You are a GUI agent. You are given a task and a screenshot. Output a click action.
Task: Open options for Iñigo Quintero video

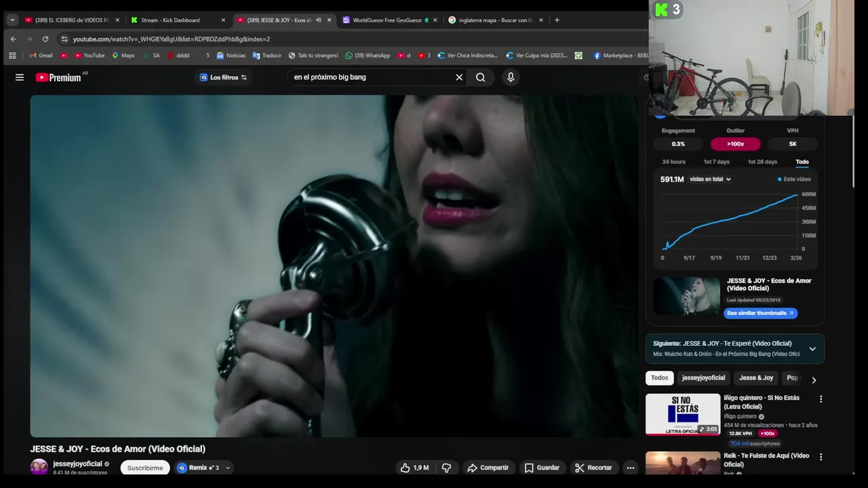point(821,399)
